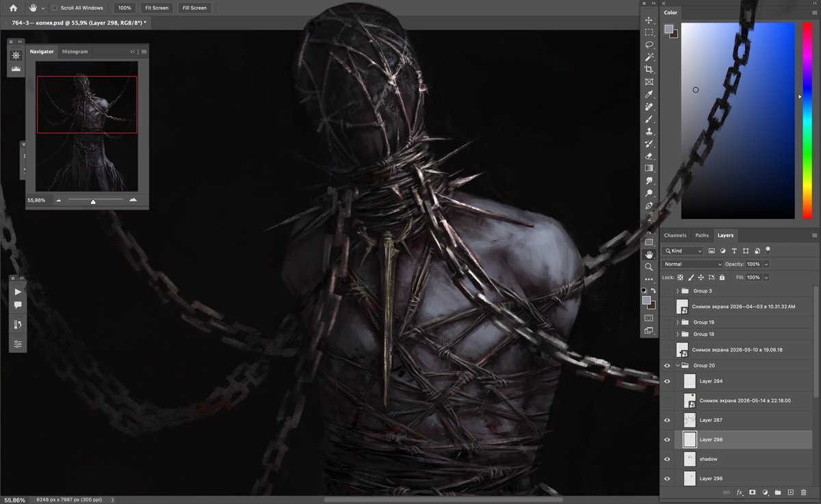Switch to the Histogram tab
Viewport: 821px width, 504px height.
(75, 51)
